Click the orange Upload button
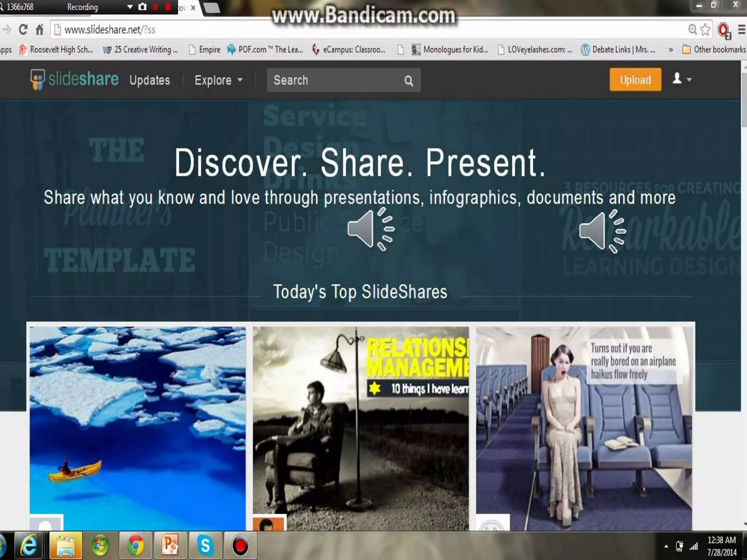747x560 pixels. click(x=635, y=79)
